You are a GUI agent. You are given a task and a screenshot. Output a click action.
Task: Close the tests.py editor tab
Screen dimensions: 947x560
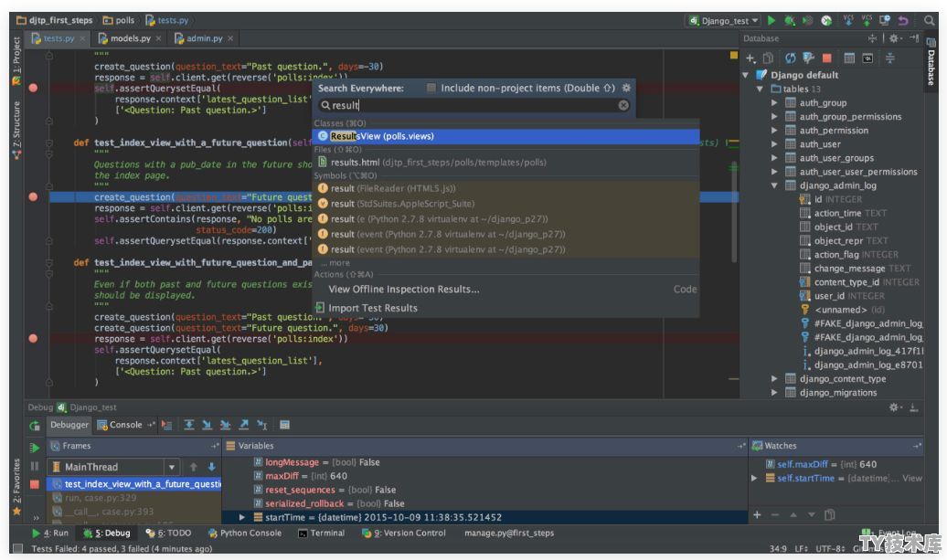pos(83,38)
